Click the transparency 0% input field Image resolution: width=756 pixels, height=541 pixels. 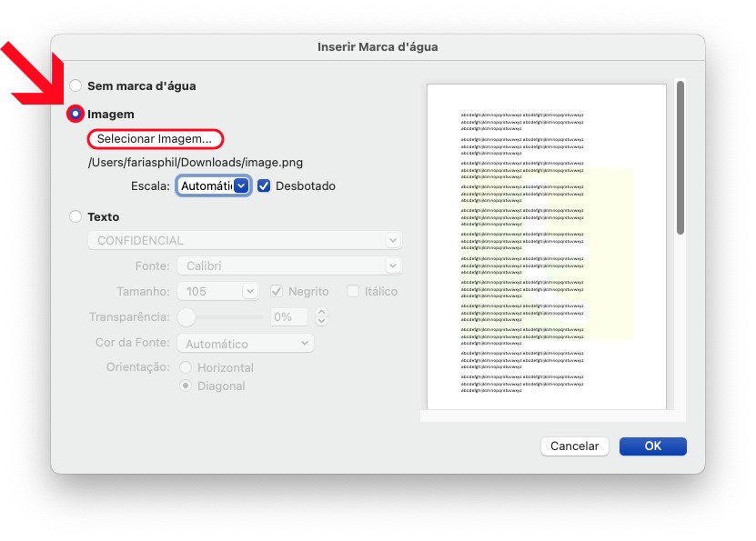pos(290,317)
